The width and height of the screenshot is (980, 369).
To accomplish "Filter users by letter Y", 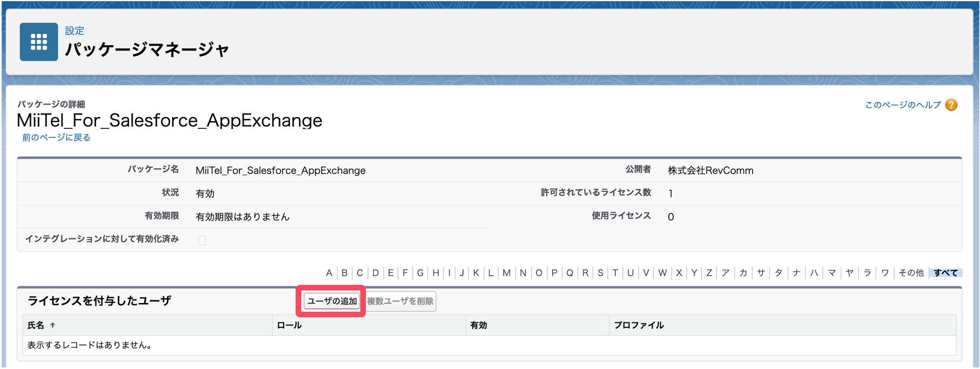I will pos(694,273).
